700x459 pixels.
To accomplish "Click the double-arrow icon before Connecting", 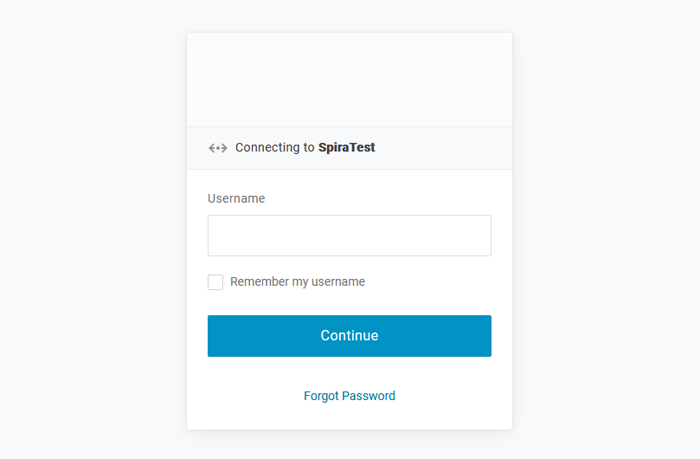I will (218, 148).
